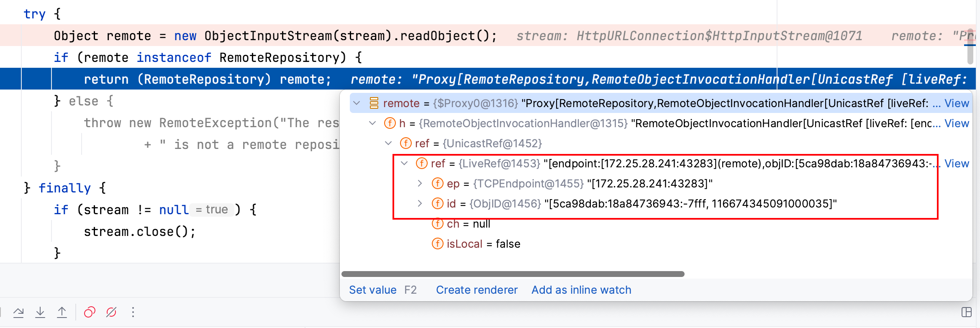
Task: Click the 'instanceof' keyword in the if statement
Action: pyautogui.click(x=174, y=57)
